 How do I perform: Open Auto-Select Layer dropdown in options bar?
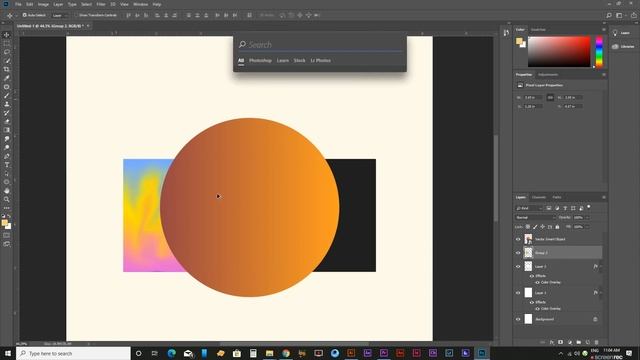[60, 16]
